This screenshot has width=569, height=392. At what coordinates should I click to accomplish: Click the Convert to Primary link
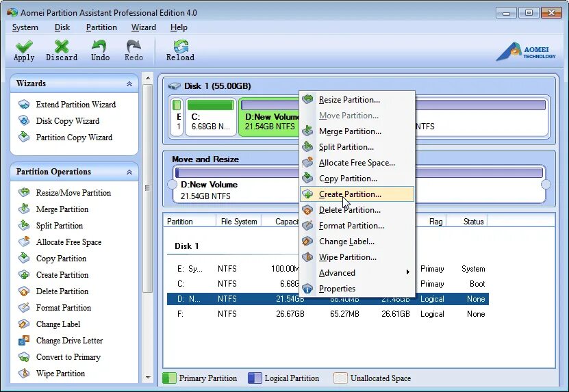pos(68,357)
